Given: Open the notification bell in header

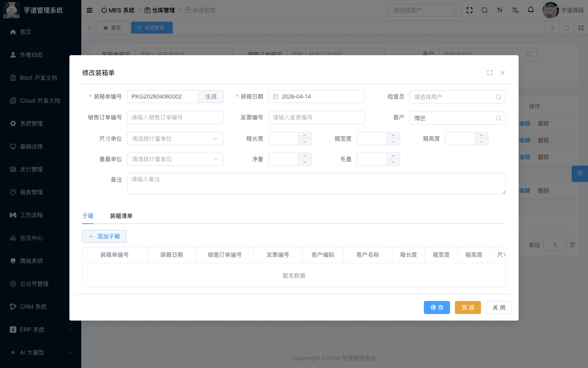Looking at the screenshot, I should click(x=530, y=10).
